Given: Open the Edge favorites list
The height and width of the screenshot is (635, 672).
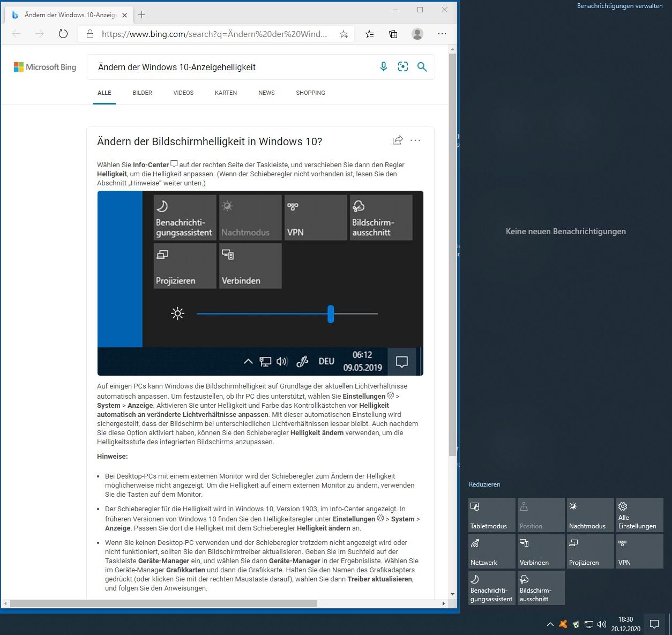Looking at the screenshot, I should 369,34.
